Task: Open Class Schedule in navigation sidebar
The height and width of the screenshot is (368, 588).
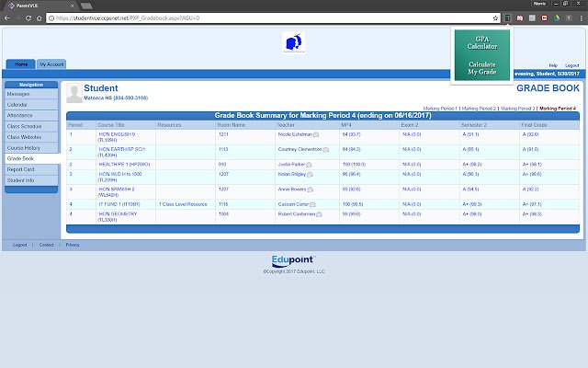Action: 31,126
